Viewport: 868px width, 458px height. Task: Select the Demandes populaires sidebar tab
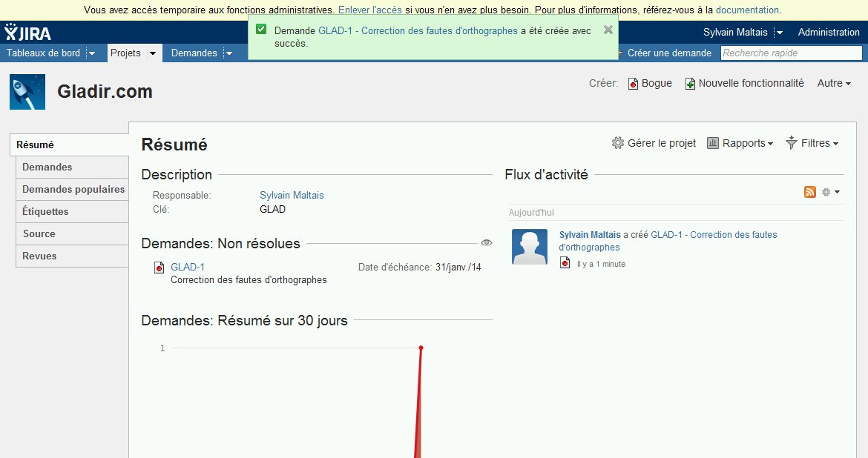(72, 189)
